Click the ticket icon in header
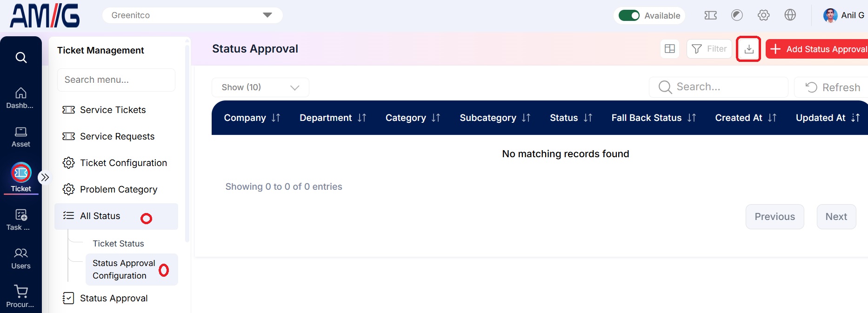868x313 pixels. [x=710, y=15]
